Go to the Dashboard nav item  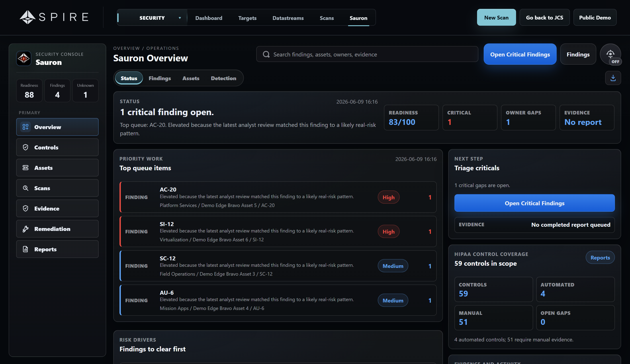point(209,18)
